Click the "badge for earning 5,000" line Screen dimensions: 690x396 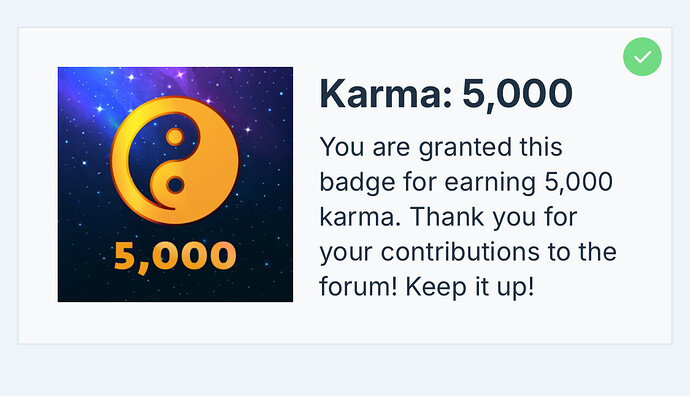[466, 182]
